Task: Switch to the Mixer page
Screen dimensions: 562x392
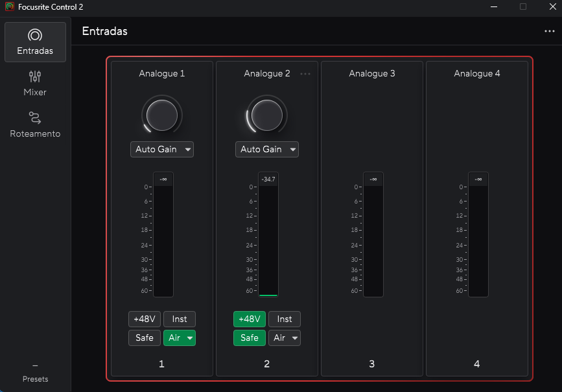Action: pos(35,83)
